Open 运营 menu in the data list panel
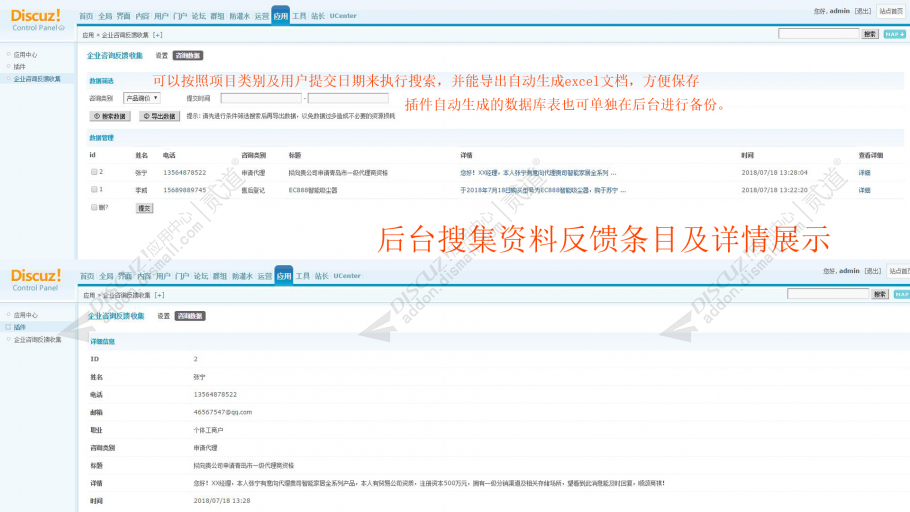This screenshot has width=910, height=512. click(262, 16)
